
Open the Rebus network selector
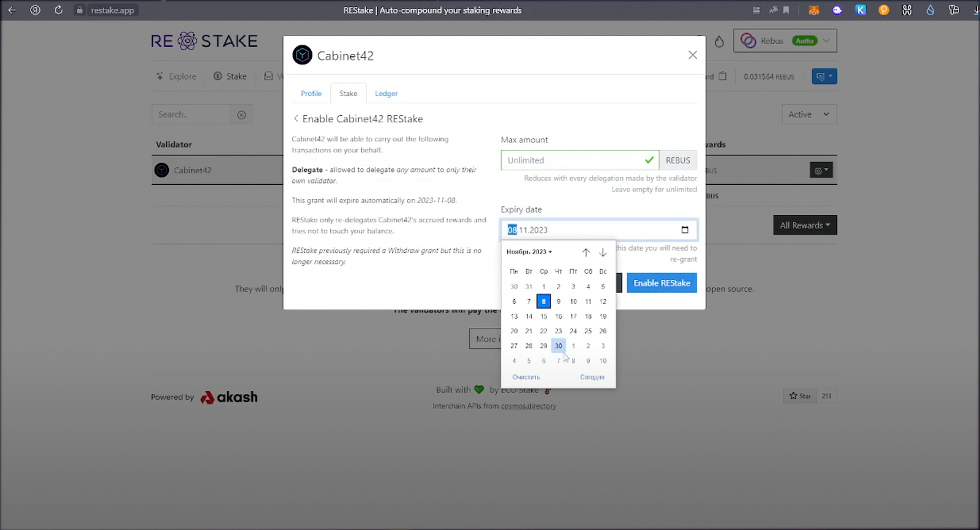coord(785,41)
